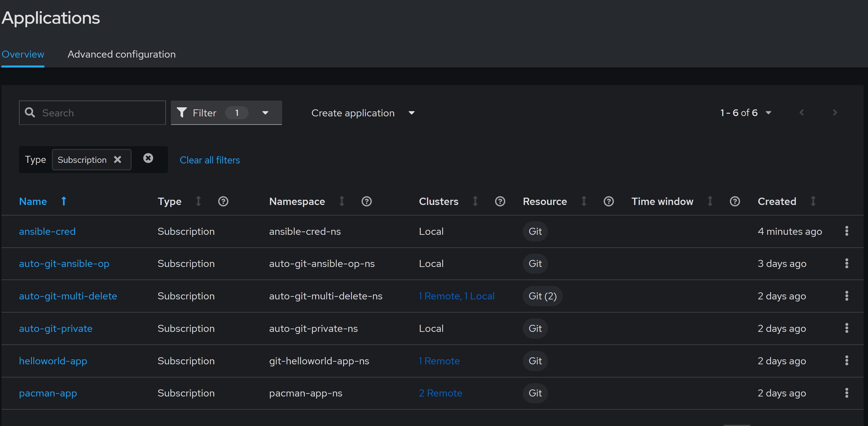The width and height of the screenshot is (868, 426).
Task: Open actions kebab for pacman-app row
Action: point(846,393)
